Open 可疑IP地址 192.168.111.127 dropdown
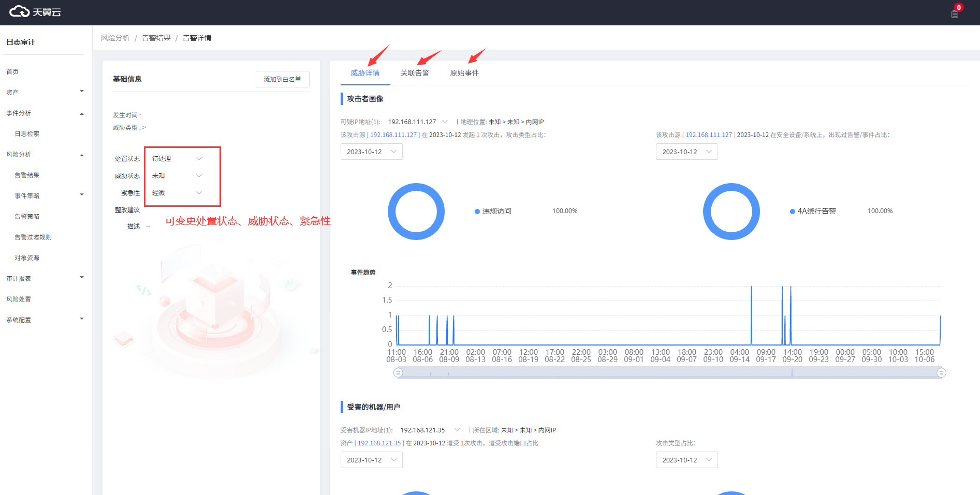 [445, 122]
